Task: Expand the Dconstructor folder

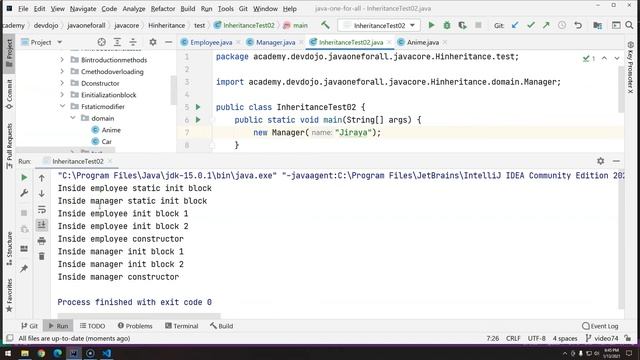Action: pos(62,83)
